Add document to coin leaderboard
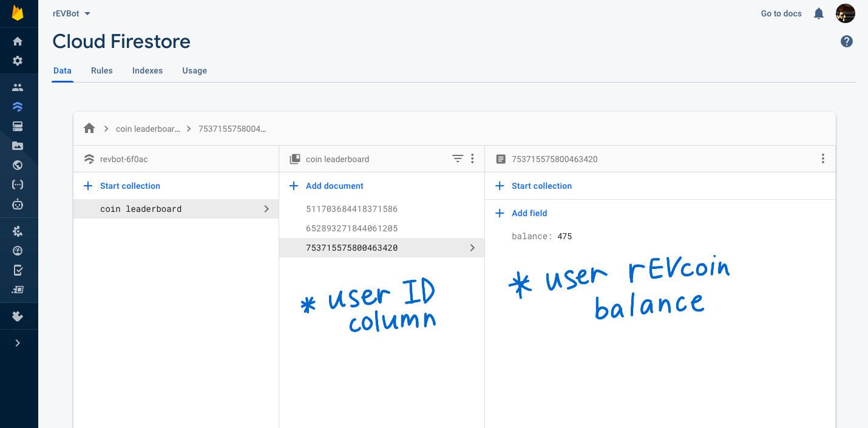 [326, 186]
